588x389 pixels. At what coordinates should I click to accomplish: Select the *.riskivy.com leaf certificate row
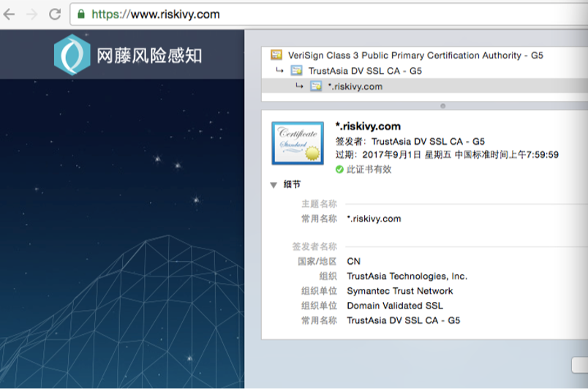tap(355, 86)
